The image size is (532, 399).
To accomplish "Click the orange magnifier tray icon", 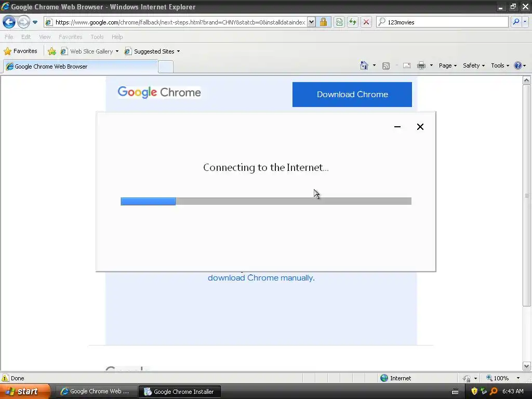I will (x=494, y=392).
